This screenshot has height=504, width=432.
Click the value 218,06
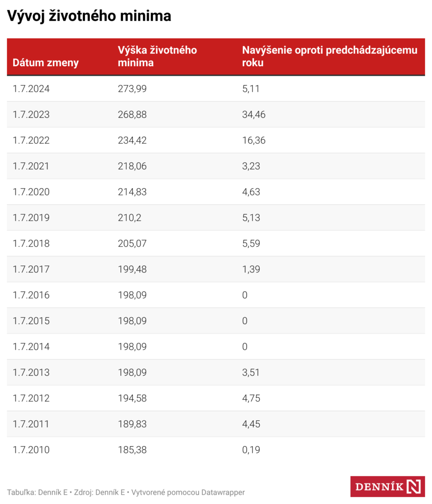click(x=132, y=166)
